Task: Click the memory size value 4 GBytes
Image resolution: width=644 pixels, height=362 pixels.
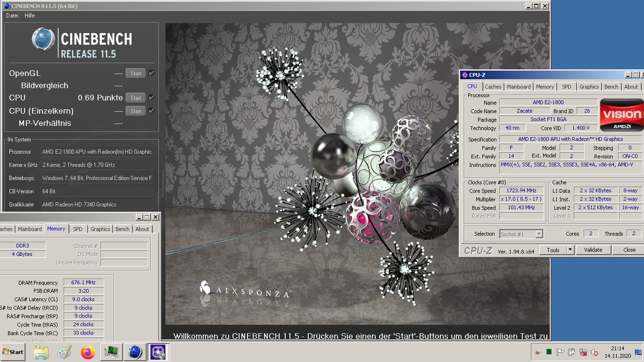Action: pos(22,254)
